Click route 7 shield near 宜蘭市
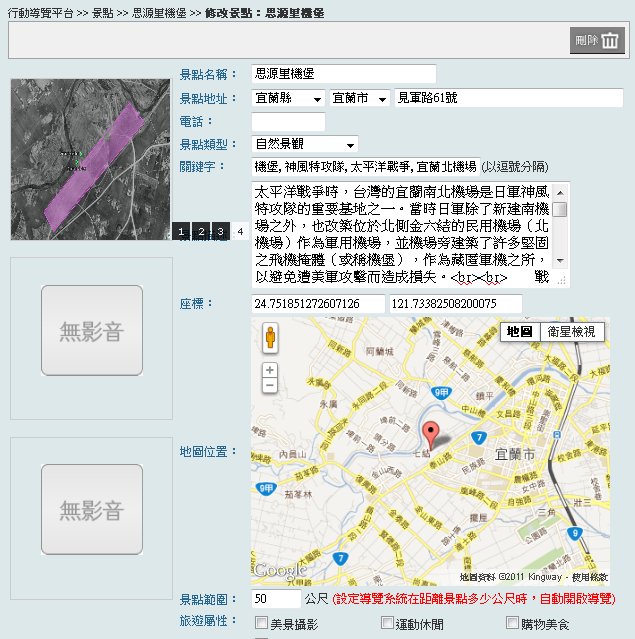Screen dimensions: 635x639 pos(479,438)
